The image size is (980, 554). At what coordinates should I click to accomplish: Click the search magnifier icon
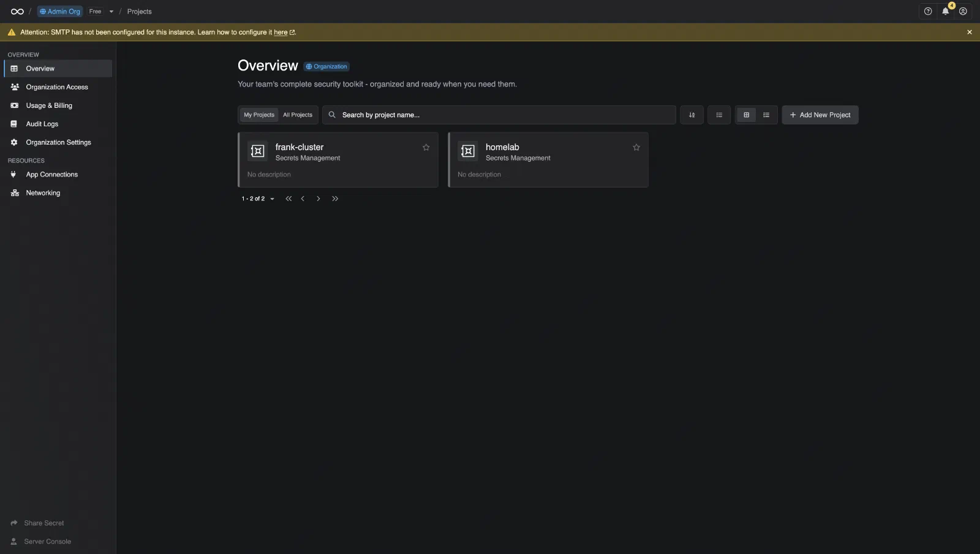332,115
